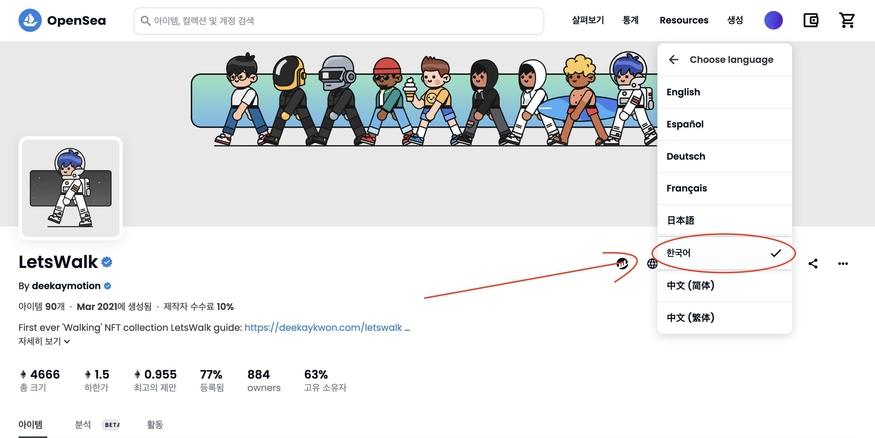The width and height of the screenshot is (875, 438).
Task: Focus the item and collection search field
Action: (338, 21)
